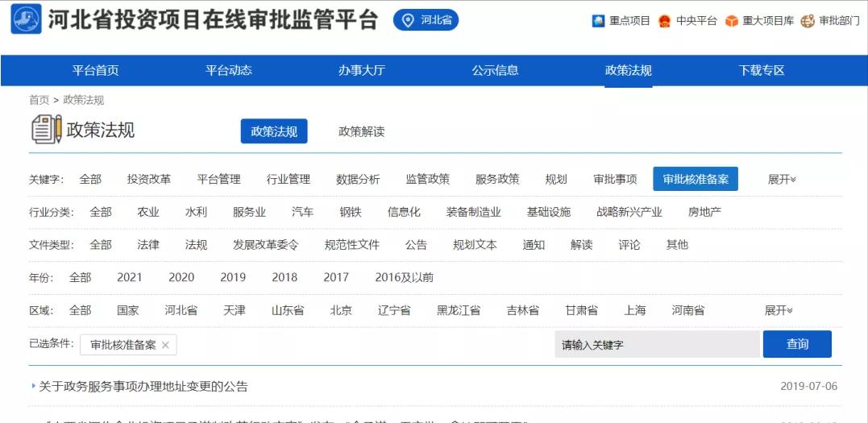
Task: Select the highlighted 审批核准备案 keyword
Action: (x=696, y=179)
